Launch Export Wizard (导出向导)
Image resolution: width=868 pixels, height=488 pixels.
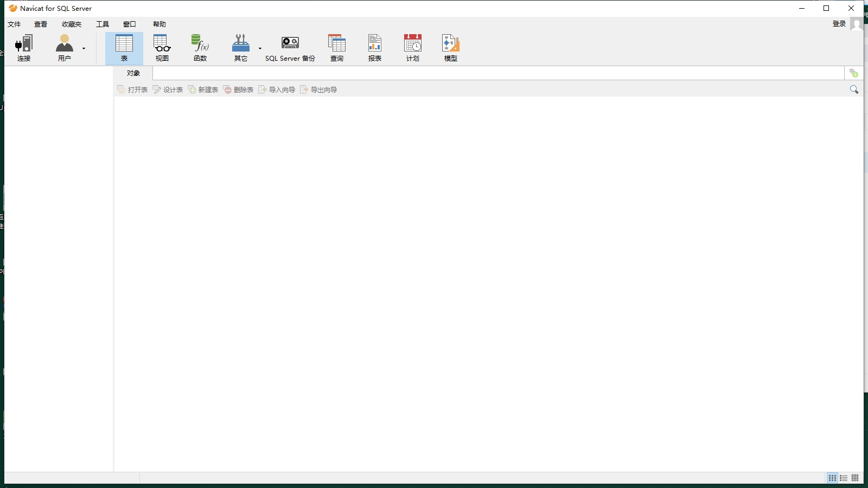[318, 89]
